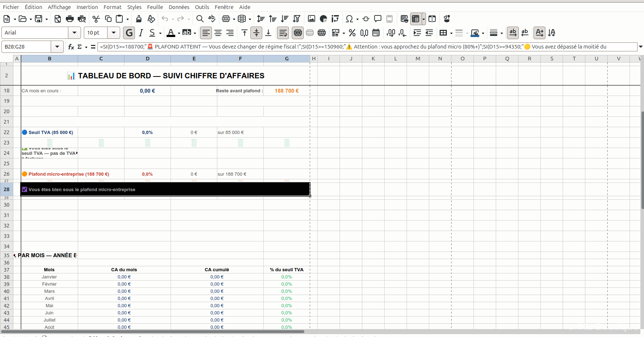Click the Paste clipboard icon
Image resolution: width=644 pixels, height=337 pixels.
pos(119,19)
